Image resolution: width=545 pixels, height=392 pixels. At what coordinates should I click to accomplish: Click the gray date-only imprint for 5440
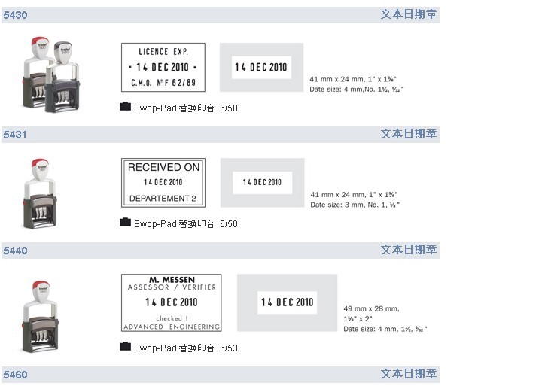(x=287, y=302)
